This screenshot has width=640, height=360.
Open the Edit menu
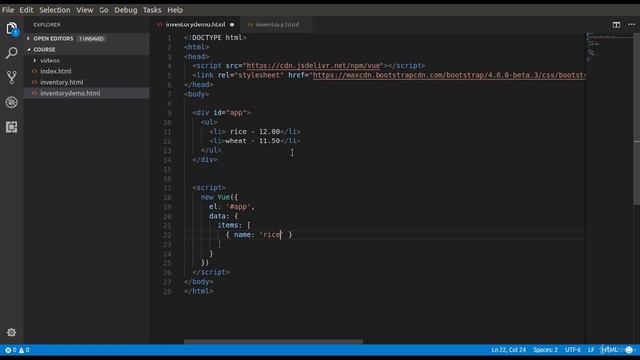(x=26, y=10)
